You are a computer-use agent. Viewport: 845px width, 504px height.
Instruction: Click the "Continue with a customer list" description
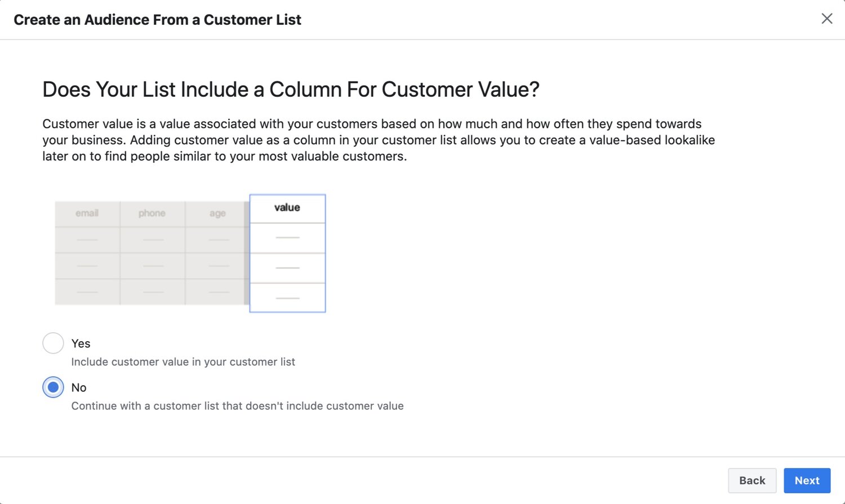coord(237,406)
